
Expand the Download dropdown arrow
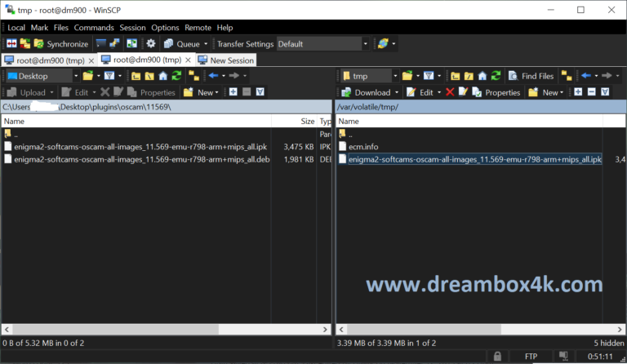[x=397, y=93]
